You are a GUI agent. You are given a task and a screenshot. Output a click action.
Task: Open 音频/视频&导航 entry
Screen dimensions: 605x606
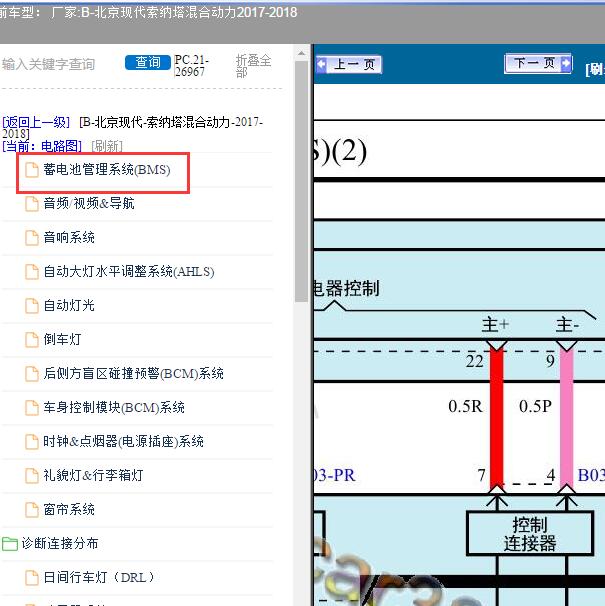[89, 203]
